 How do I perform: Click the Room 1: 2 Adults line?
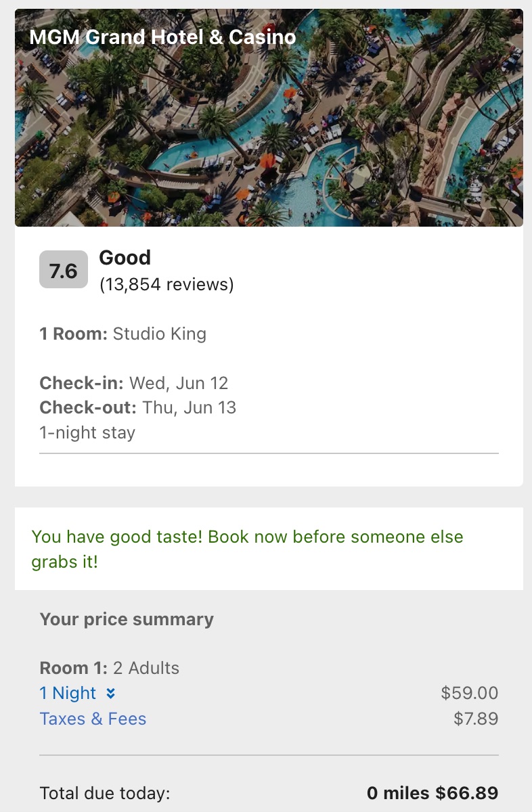pyautogui.click(x=110, y=668)
